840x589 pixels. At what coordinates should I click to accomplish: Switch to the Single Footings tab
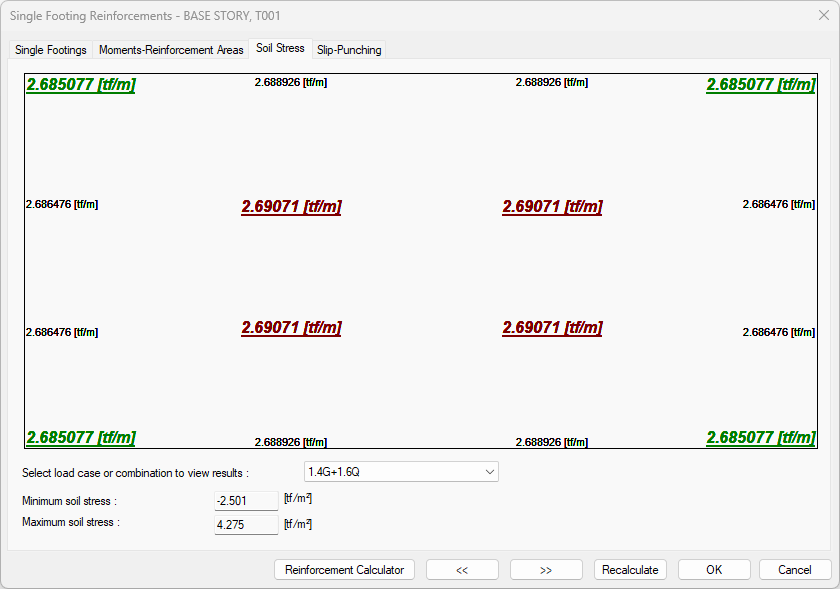click(51, 50)
